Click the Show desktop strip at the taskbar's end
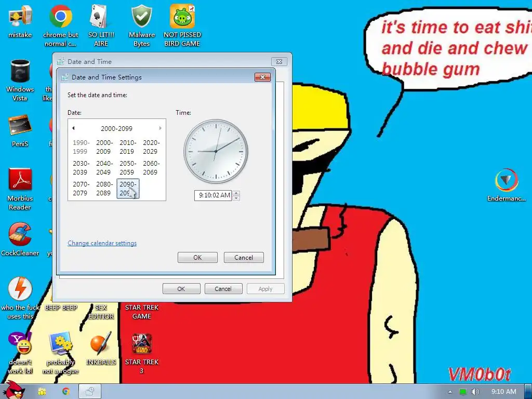Screen dimensions: 532x399 [x=528, y=392]
